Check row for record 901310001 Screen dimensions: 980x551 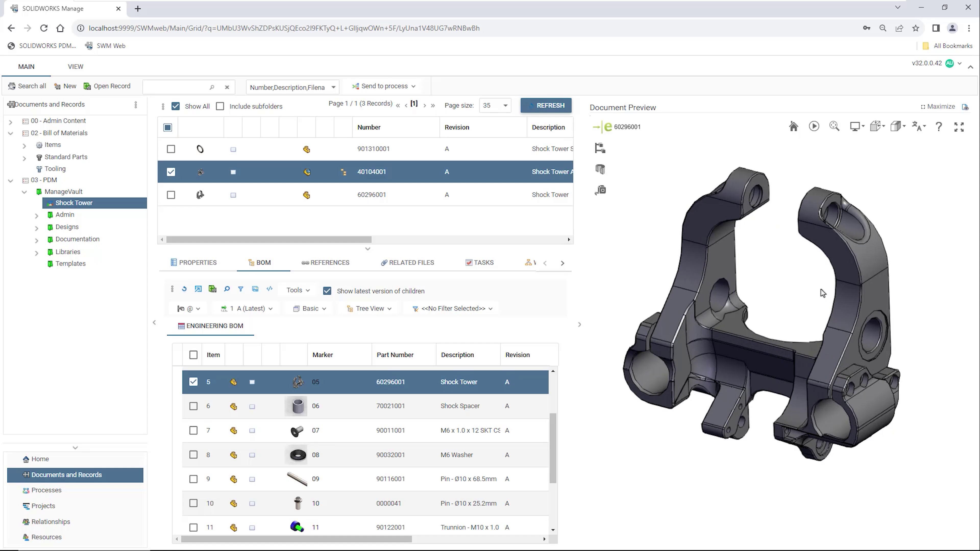point(170,149)
